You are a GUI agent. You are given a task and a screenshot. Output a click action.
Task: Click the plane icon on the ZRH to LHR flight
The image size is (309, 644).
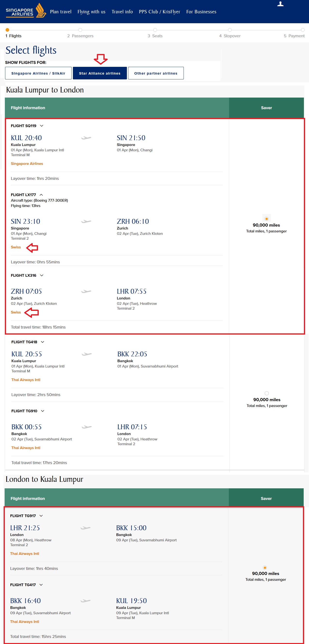pos(86,291)
